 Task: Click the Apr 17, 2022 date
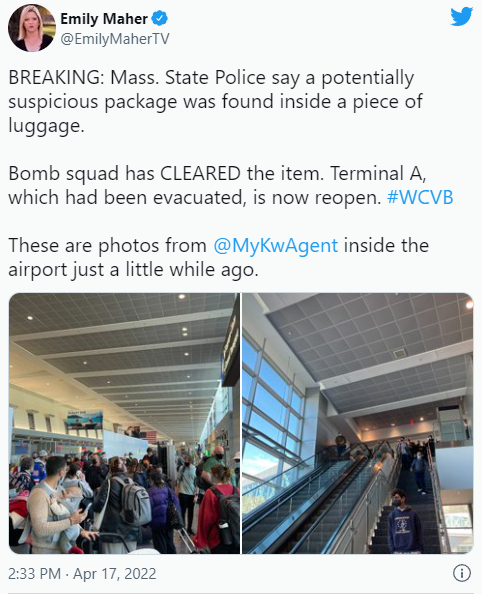coord(114,574)
